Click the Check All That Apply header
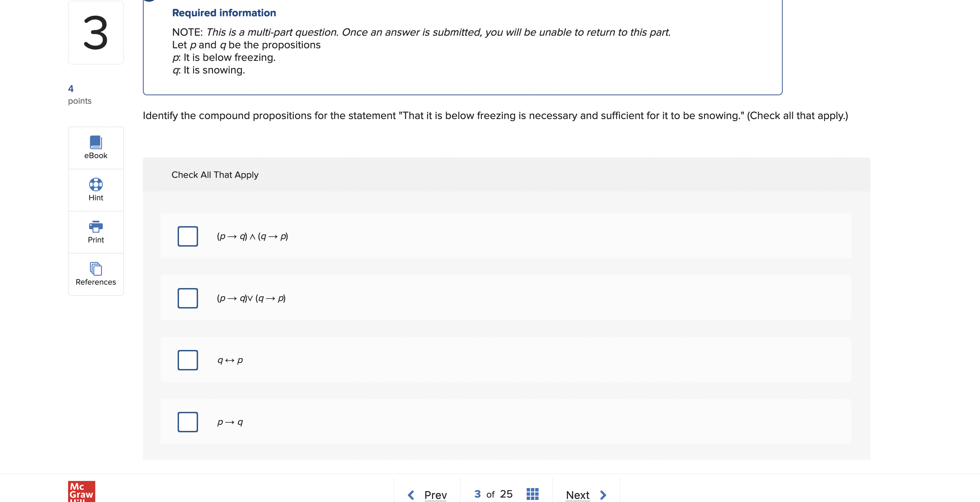 215,174
